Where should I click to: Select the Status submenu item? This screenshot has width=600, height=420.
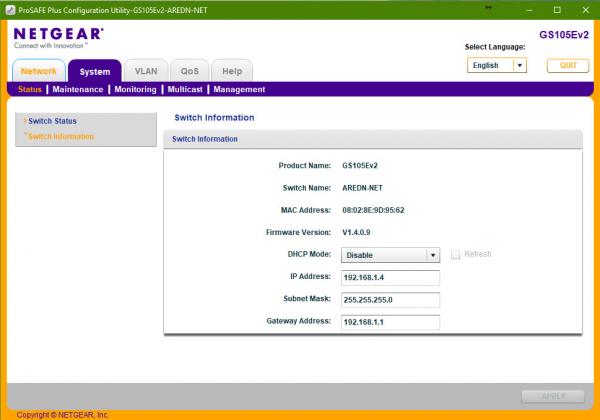(x=29, y=90)
